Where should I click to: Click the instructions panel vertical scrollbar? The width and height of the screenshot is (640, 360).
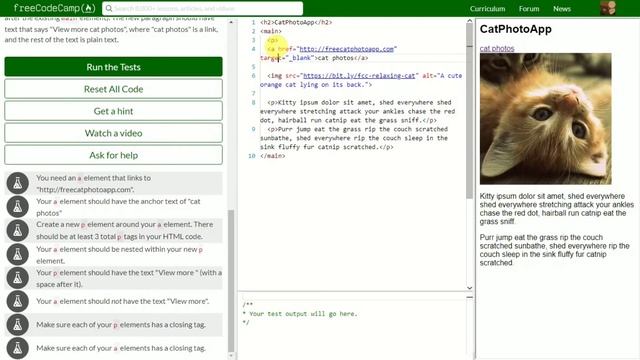point(231,280)
